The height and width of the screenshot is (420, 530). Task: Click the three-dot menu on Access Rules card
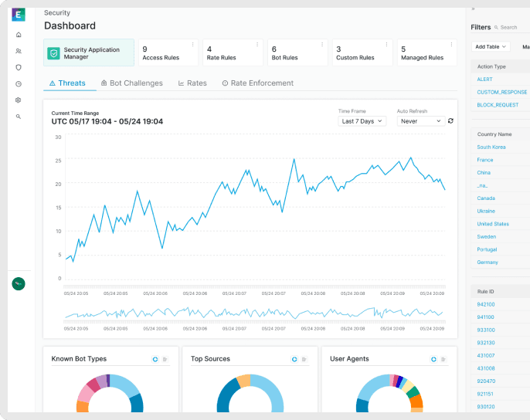192,45
